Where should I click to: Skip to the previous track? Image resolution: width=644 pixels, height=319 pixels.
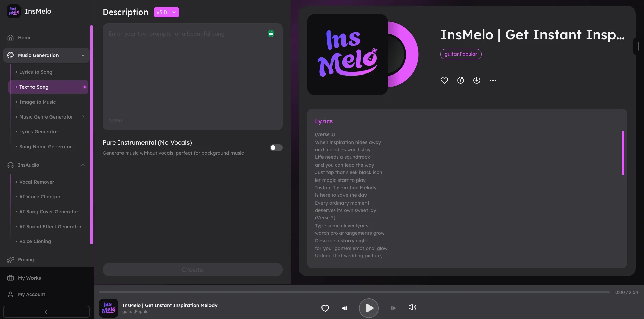344,308
